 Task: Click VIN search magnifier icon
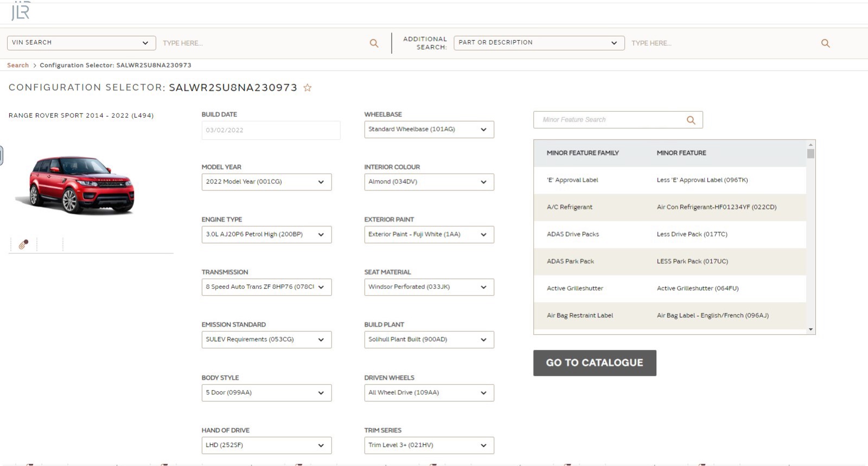point(374,43)
